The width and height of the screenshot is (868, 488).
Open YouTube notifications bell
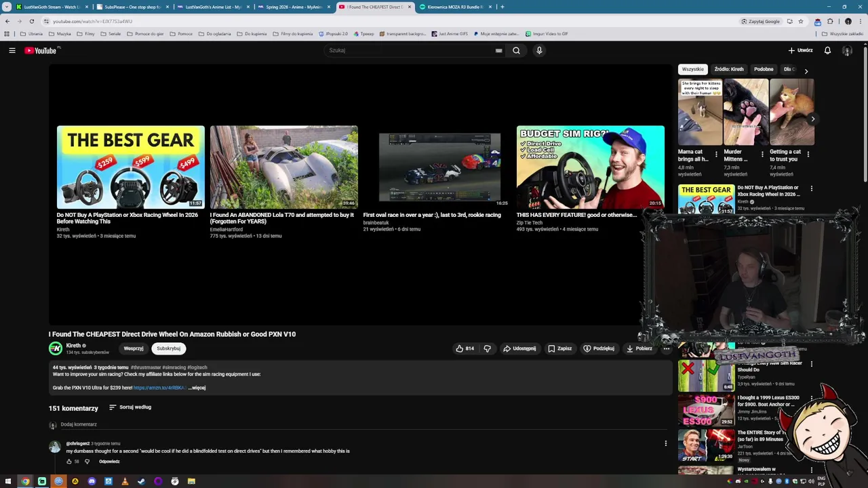[827, 50]
